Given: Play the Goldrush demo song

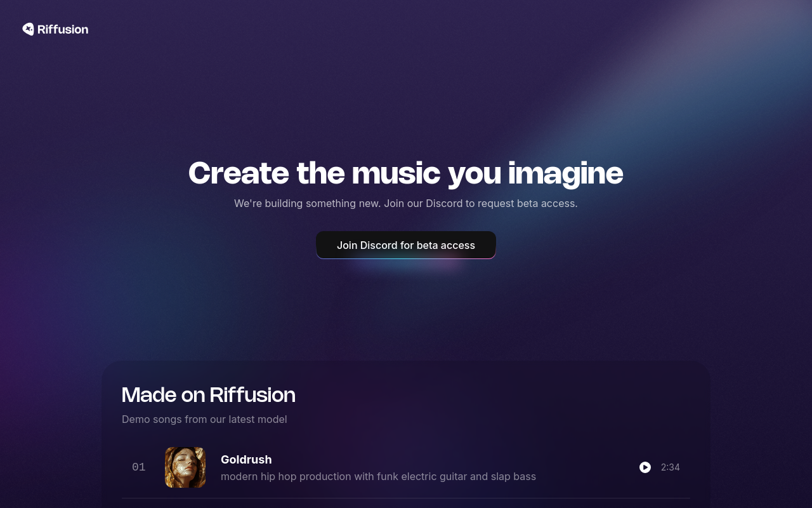Looking at the screenshot, I should point(645,467).
